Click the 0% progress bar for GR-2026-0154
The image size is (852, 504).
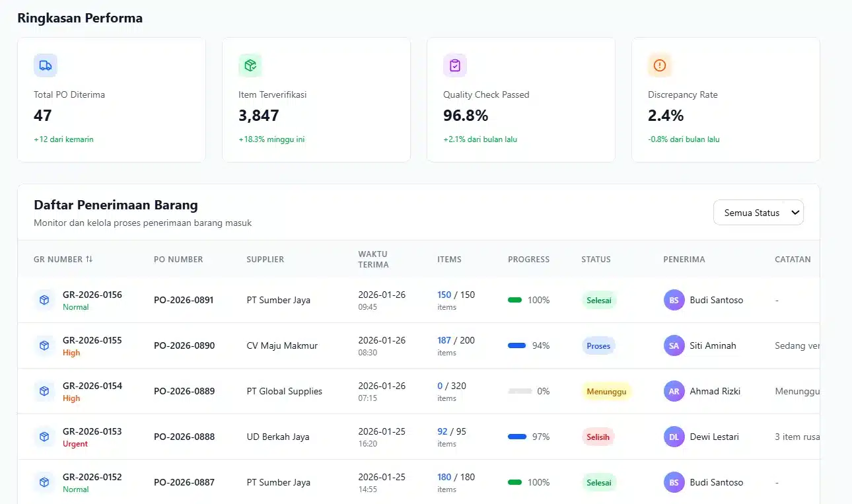[520, 391]
